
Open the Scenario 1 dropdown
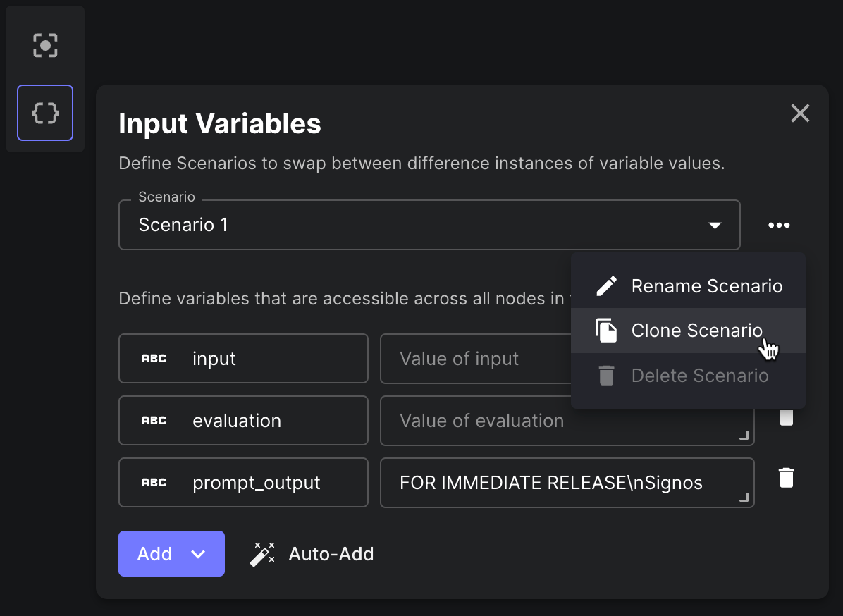[x=715, y=225]
